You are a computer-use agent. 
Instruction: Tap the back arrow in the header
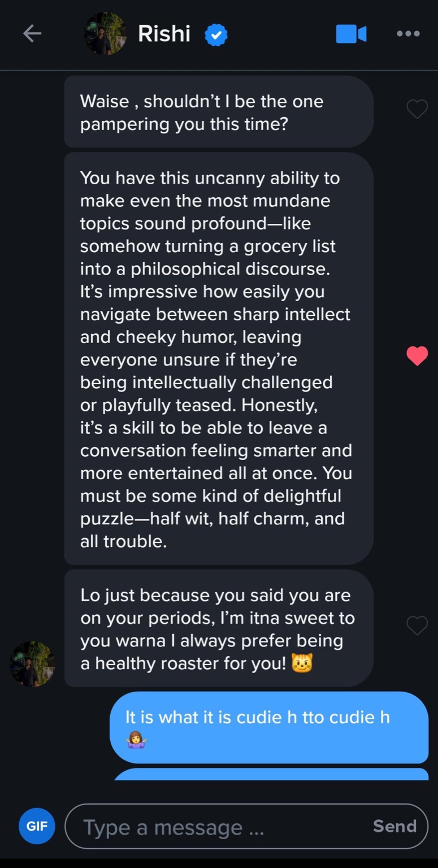click(x=32, y=34)
